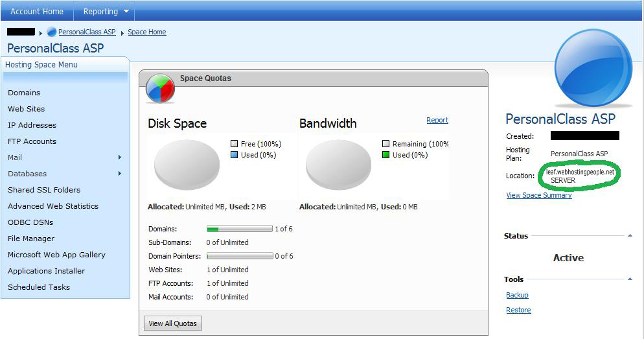Select Databases menu item
This screenshot has width=644, height=339.
(x=27, y=174)
